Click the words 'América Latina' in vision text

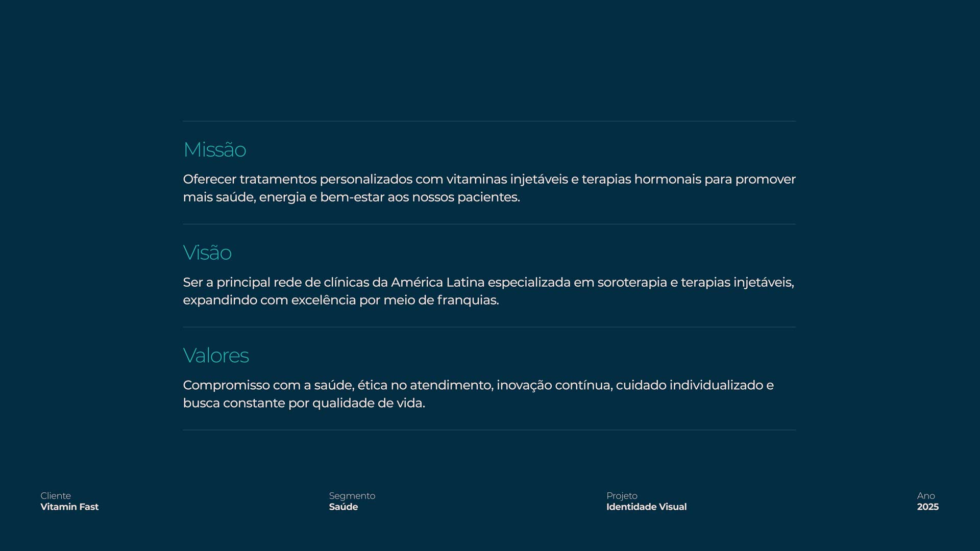pyautogui.click(x=437, y=283)
